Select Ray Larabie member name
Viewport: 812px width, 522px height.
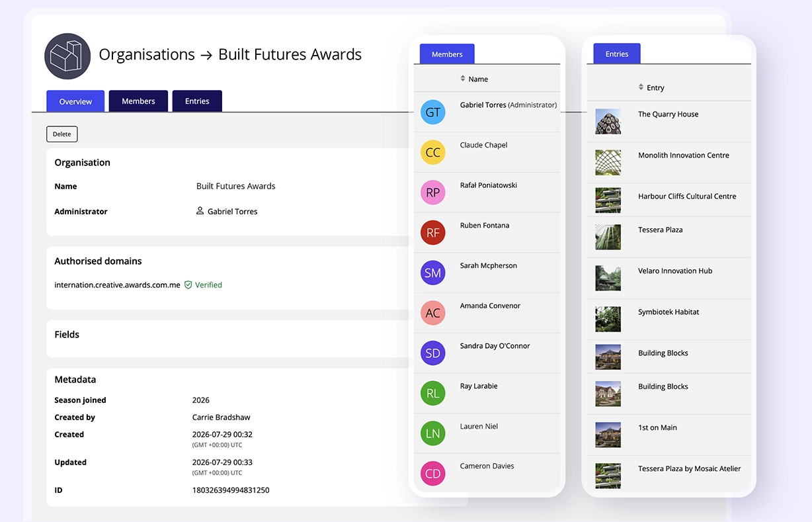(479, 386)
